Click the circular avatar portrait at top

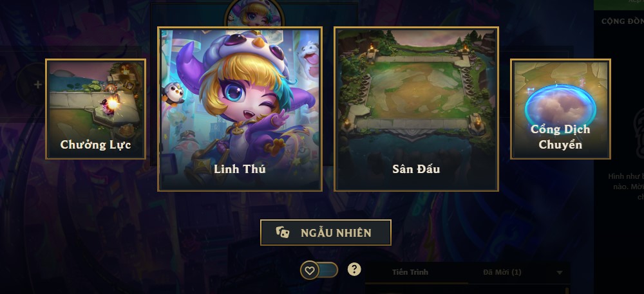pyautogui.click(x=254, y=13)
